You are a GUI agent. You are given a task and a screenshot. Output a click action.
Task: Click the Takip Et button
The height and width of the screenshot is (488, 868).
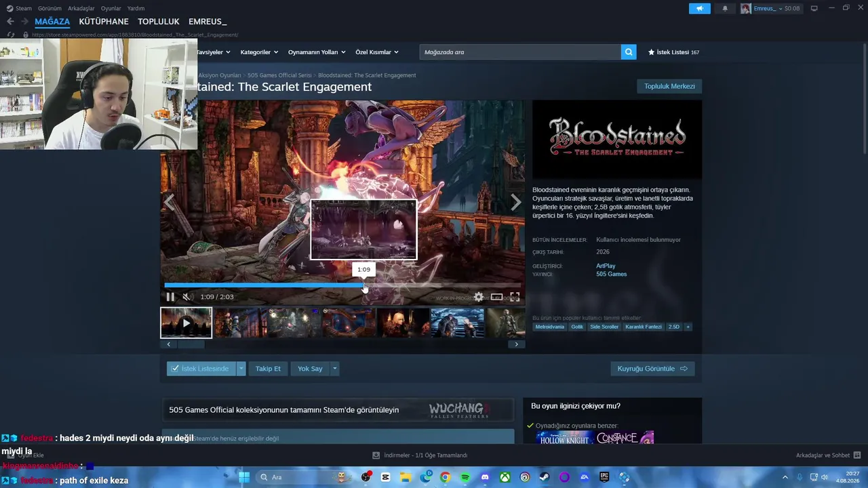(x=268, y=369)
